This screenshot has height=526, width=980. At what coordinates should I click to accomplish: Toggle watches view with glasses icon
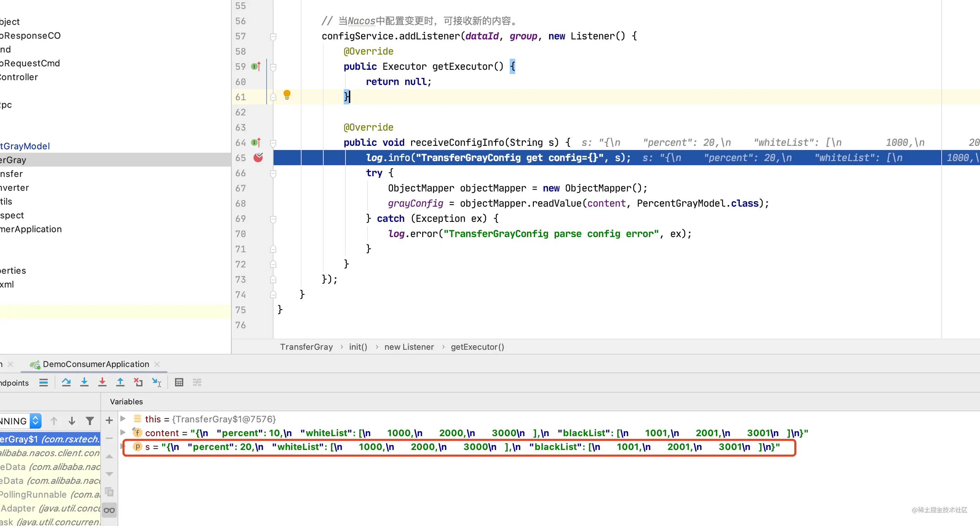pyautogui.click(x=109, y=510)
